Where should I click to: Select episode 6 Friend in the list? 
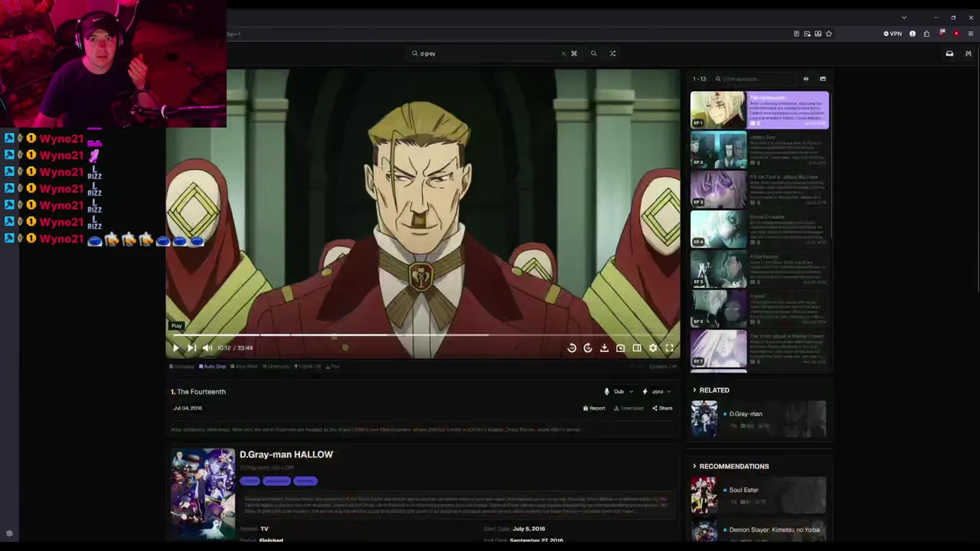759,309
